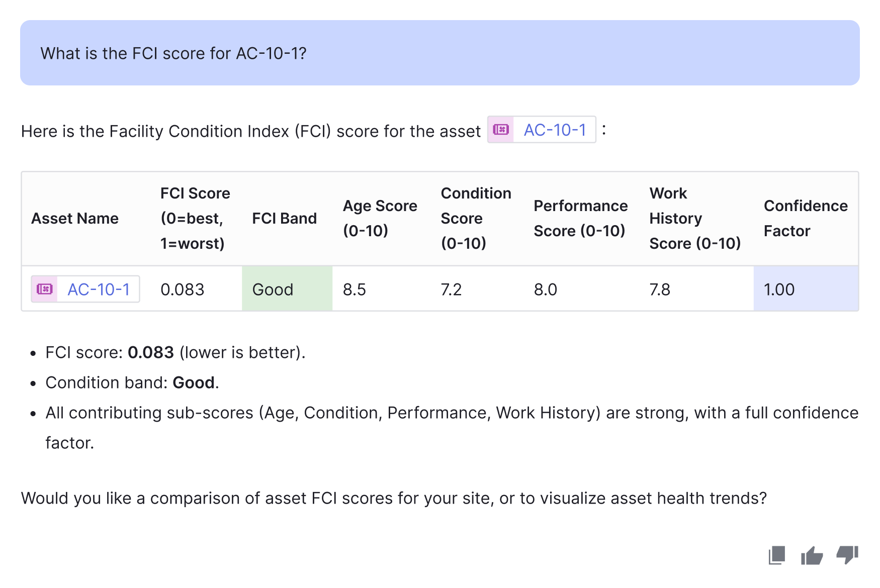Select the Confidence Factor column header

806,218
